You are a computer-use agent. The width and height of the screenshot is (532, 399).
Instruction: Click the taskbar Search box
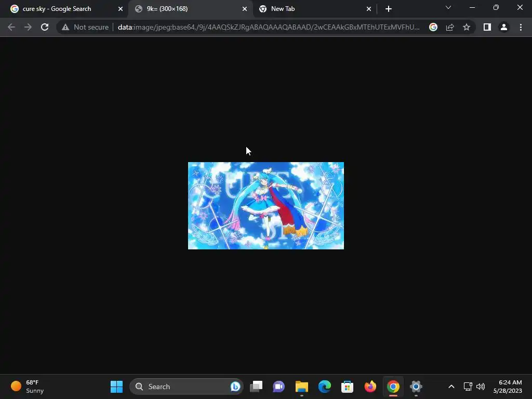point(187,387)
